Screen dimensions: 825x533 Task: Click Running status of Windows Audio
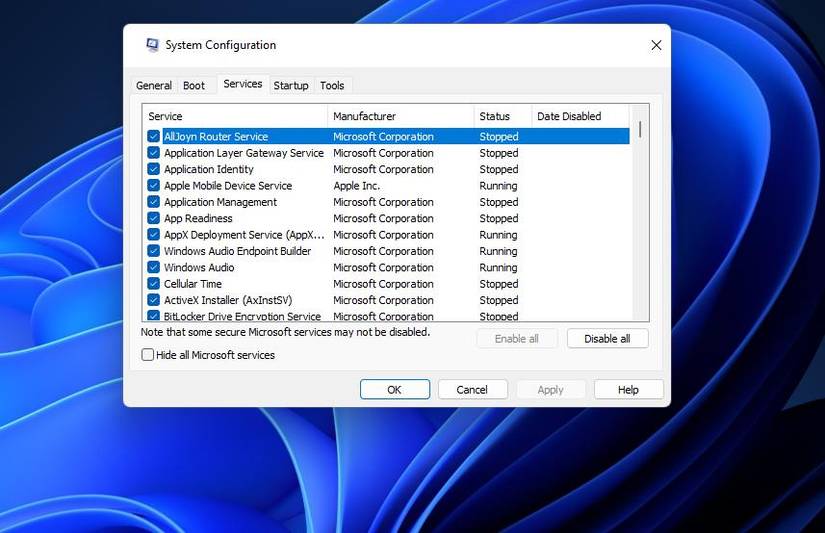pyautogui.click(x=498, y=267)
